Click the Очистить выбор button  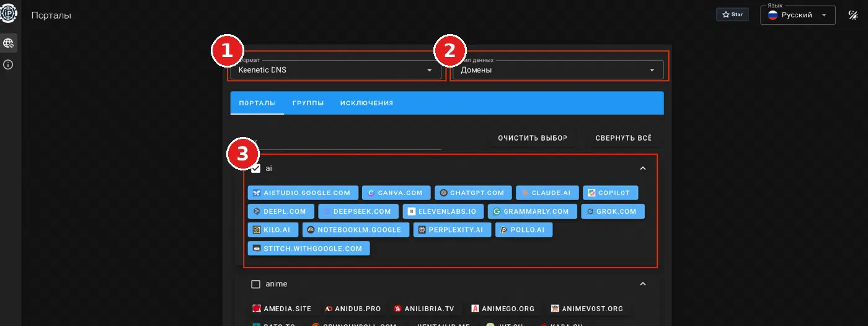(x=533, y=138)
